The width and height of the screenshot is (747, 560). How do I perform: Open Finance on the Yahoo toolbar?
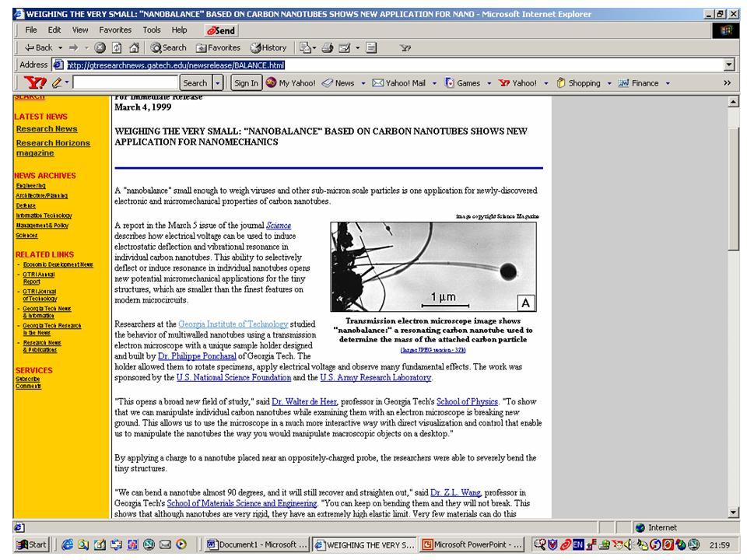coord(638,83)
